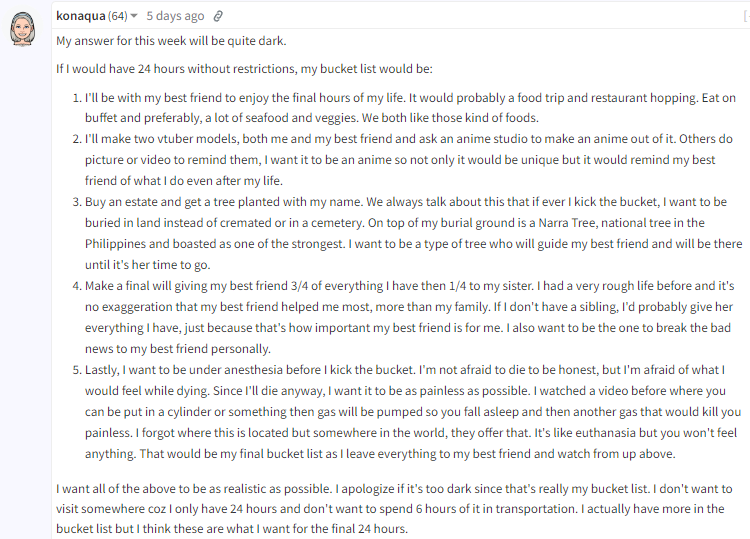Collapse the comment using the bracket toggle
The height and width of the screenshot is (539, 750).
coord(746,16)
